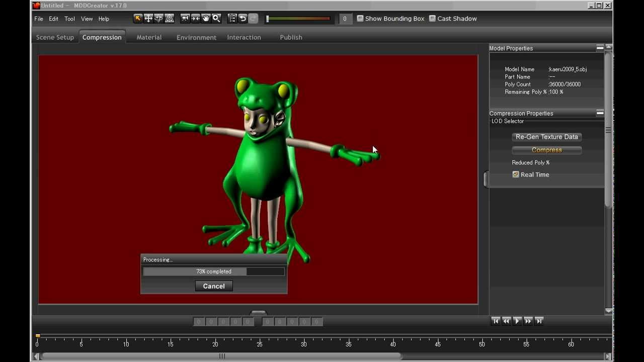Click the model name kaeru2009_5.obj
Image resolution: width=644 pixels, height=362 pixels.
tap(568, 69)
